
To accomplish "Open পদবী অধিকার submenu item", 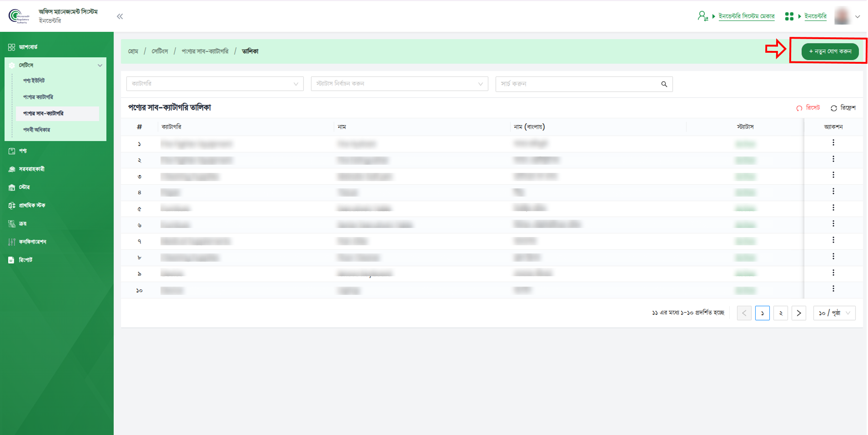I will pos(37,130).
